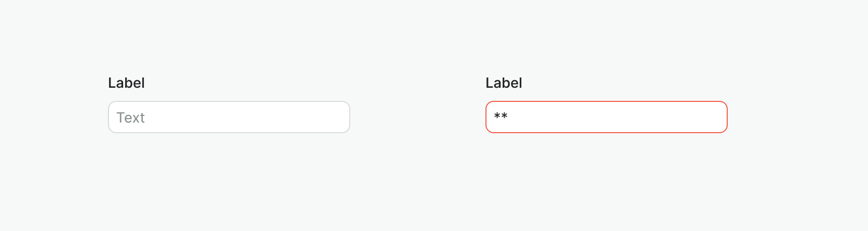Activate the default-state text field

[229, 117]
